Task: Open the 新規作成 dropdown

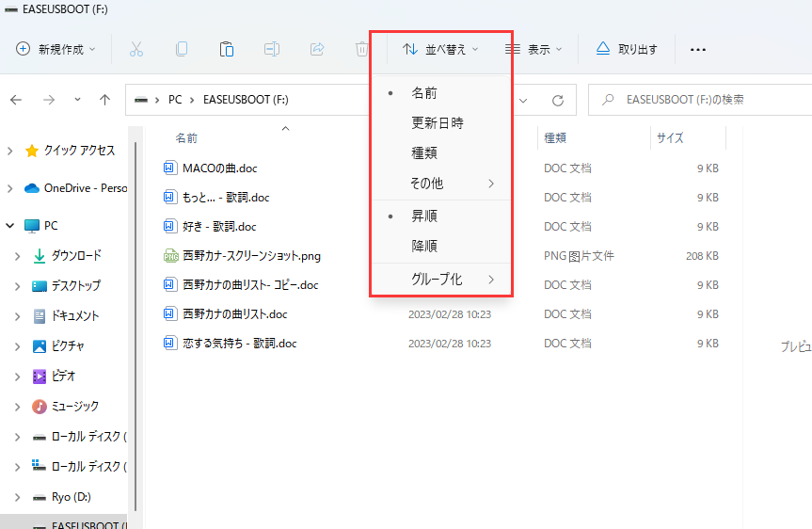Action: 56,49
